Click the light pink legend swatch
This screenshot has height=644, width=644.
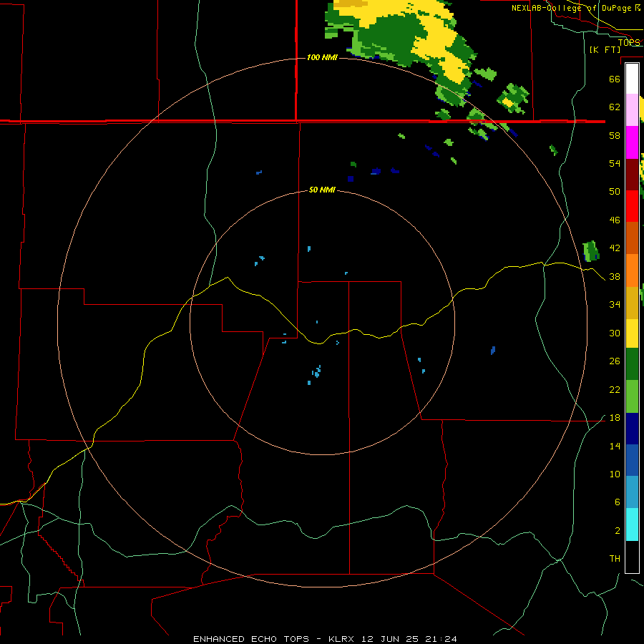[x=632, y=109]
